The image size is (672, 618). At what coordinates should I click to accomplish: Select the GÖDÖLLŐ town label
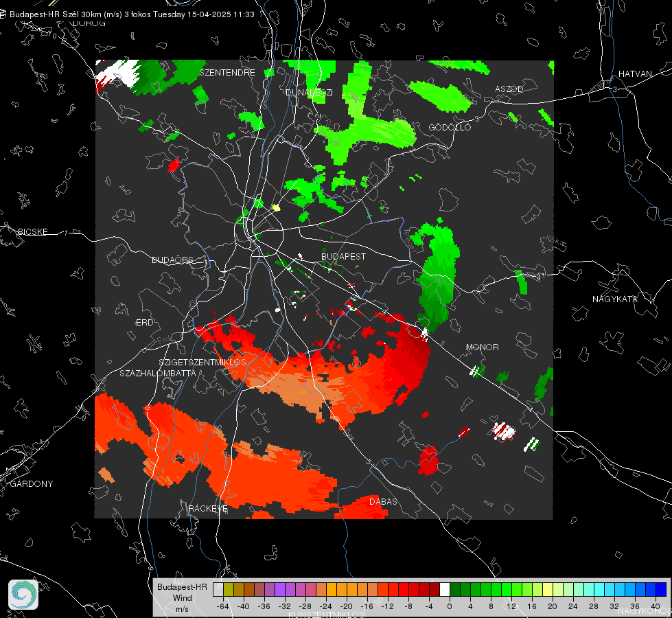pos(450,127)
